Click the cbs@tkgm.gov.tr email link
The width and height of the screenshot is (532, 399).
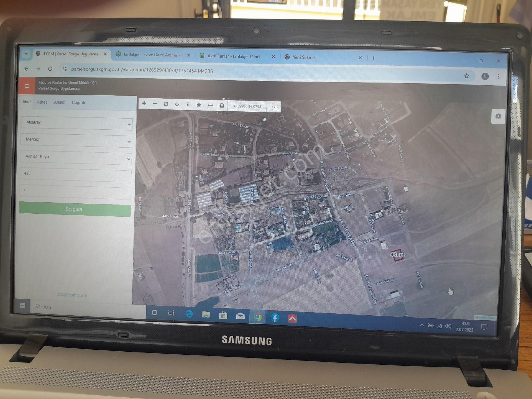coord(72,295)
